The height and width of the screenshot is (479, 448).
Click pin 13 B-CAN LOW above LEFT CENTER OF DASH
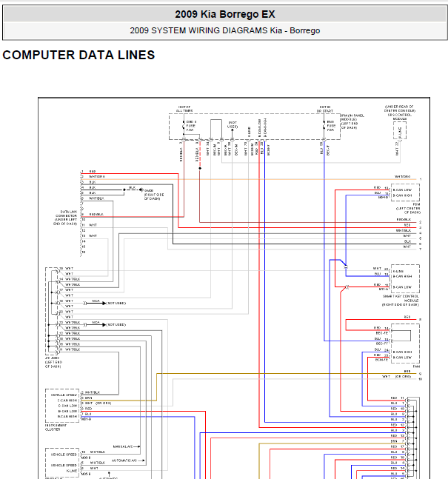pyautogui.click(x=402, y=190)
